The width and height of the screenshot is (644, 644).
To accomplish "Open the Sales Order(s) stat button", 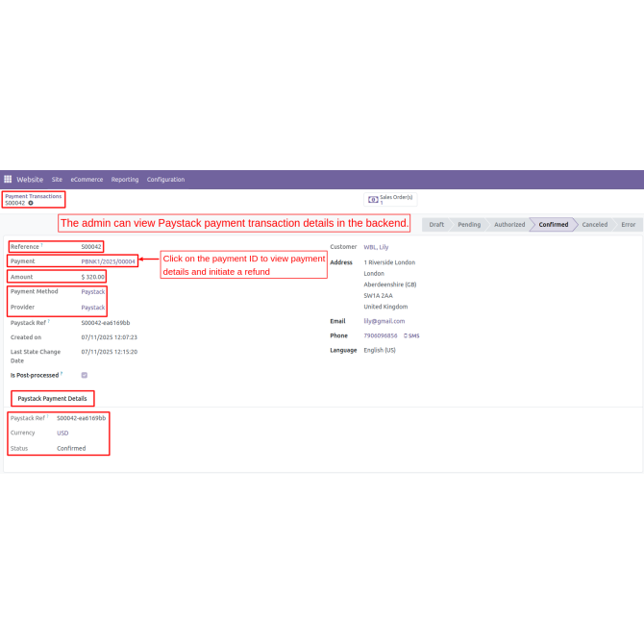I will pos(390,200).
